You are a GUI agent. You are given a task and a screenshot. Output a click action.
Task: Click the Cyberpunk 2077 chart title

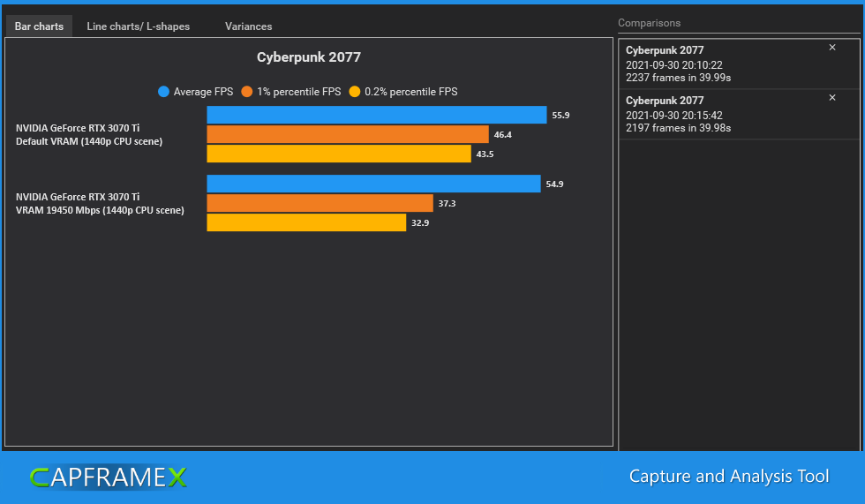pos(309,57)
